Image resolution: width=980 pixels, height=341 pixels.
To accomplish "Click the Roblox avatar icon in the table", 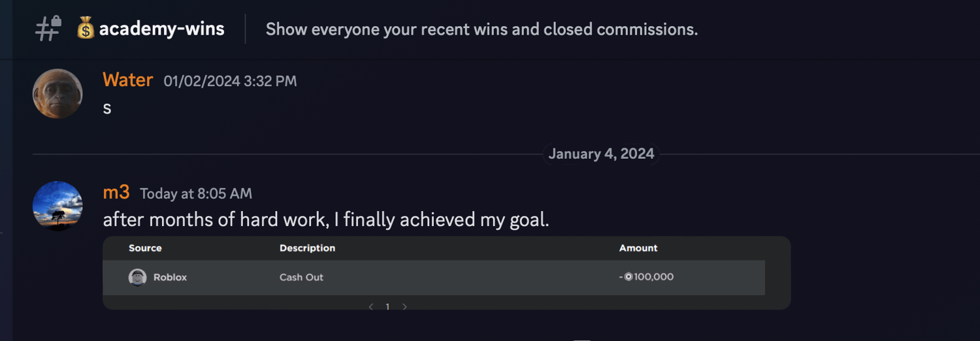I will (x=137, y=278).
